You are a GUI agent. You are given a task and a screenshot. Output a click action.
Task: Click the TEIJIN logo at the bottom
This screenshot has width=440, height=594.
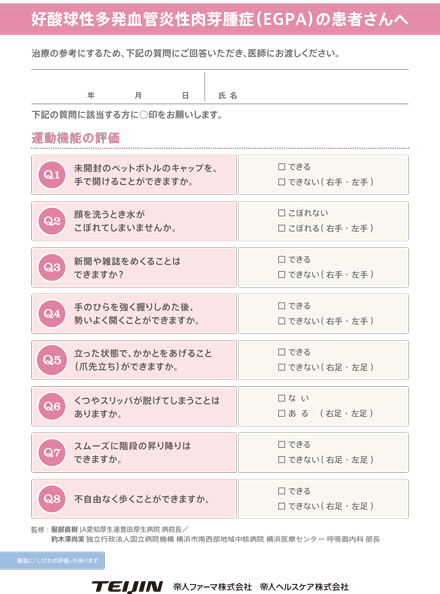(x=128, y=586)
